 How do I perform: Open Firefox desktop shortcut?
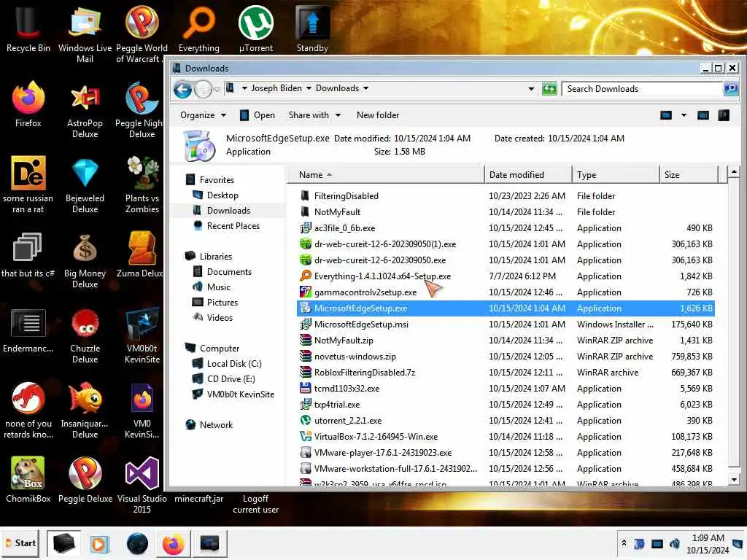[x=28, y=104]
